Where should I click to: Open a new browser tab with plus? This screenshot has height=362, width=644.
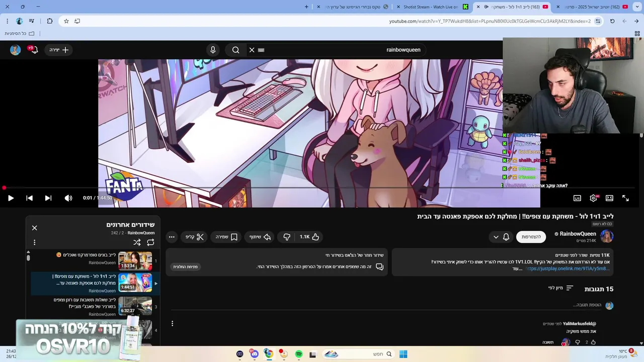307,7
